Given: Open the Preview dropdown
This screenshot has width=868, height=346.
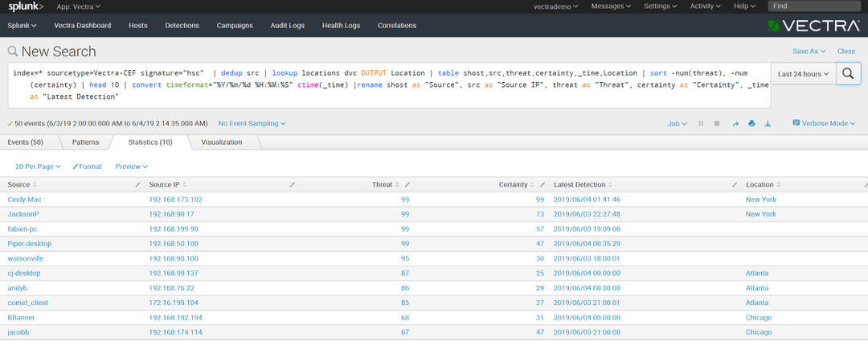Looking at the screenshot, I should pos(132,167).
